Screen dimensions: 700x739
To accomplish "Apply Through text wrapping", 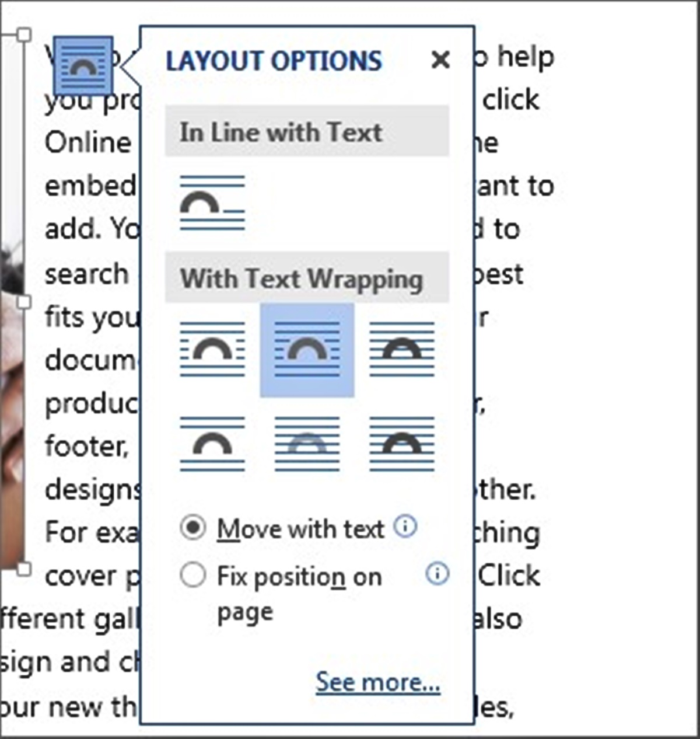I will click(x=402, y=350).
